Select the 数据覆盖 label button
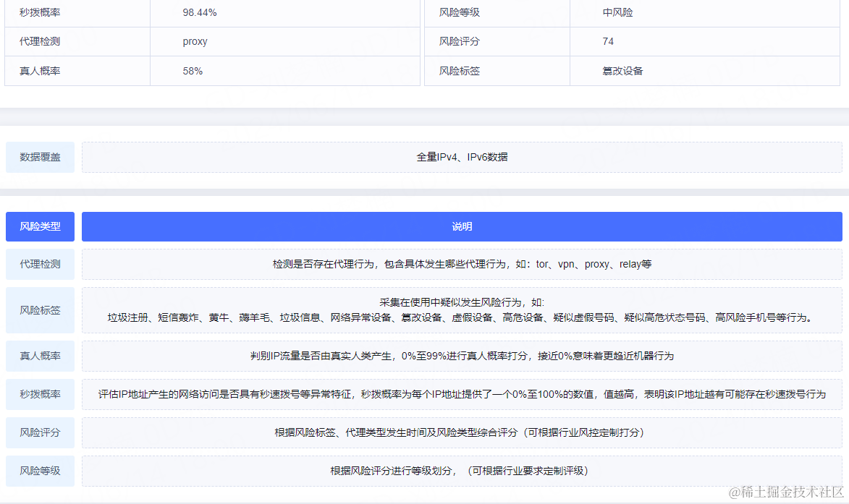849x504 pixels. pyautogui.click(x=40, y=157)
